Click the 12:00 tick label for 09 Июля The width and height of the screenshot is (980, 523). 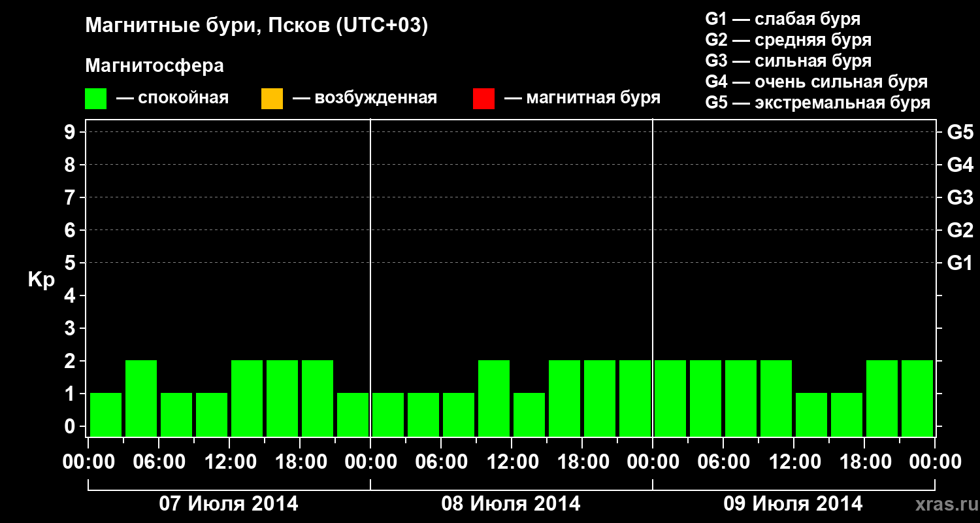[x=794, y=462]
